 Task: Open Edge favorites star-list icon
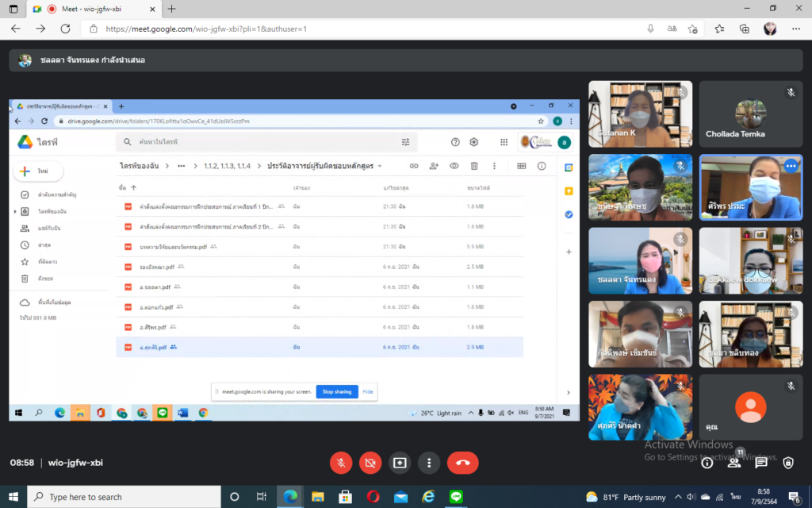tap(719, 29)
